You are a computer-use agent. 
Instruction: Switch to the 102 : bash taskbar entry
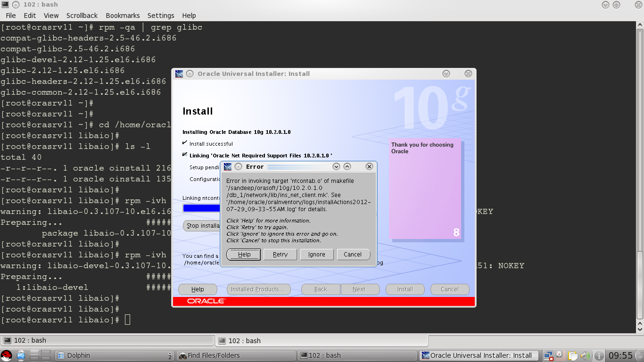[357, 355]
